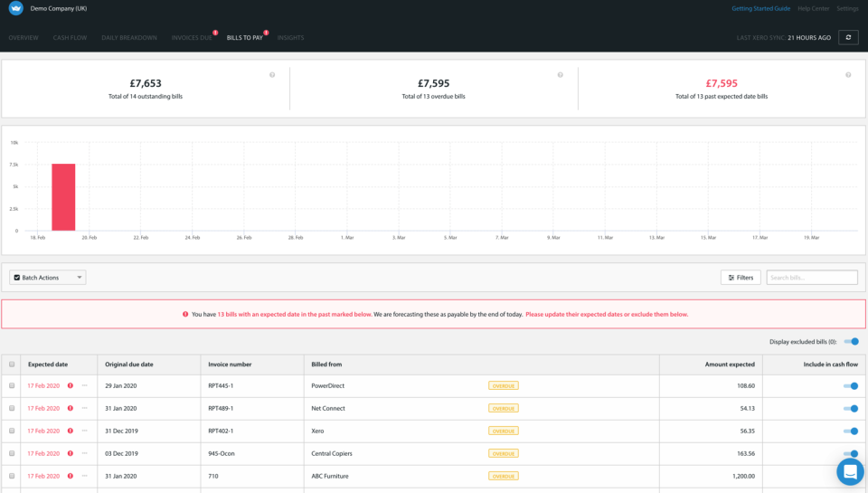868x493 pixels.
Task: Open the Daily Breakdown tab
Action: click(x=129, y=38)
